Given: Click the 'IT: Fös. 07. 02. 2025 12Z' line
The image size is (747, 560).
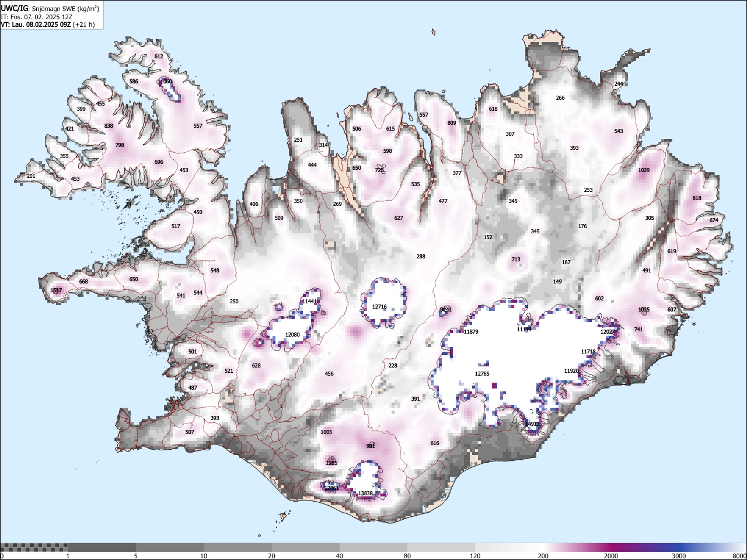Looking at the screenshot, I should point(37,17).
